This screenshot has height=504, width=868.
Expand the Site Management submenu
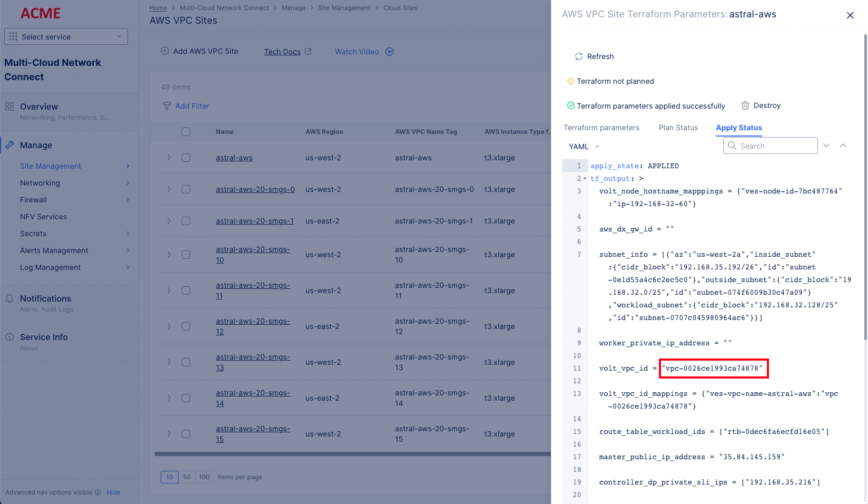[x=127, y=166]
